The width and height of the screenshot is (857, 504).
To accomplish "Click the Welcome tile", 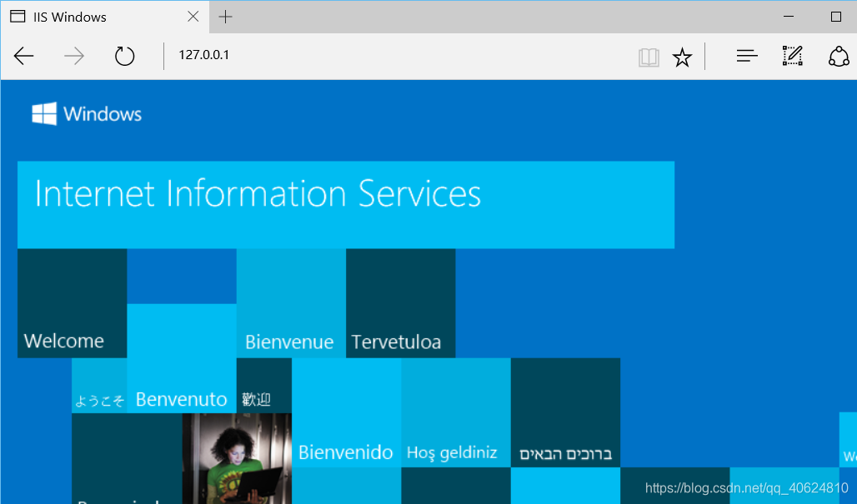I will [x=73, y=303].
